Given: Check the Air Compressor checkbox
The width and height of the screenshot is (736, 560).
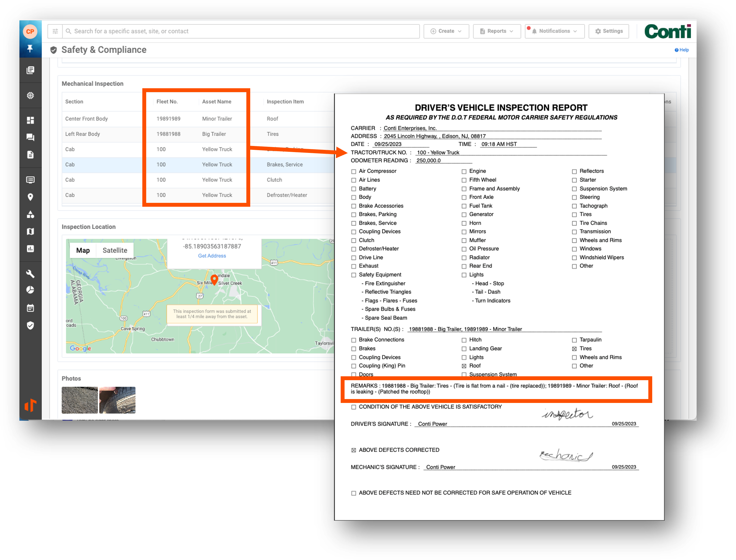Looking at the screenshot, I should click(x=353, y=171).
